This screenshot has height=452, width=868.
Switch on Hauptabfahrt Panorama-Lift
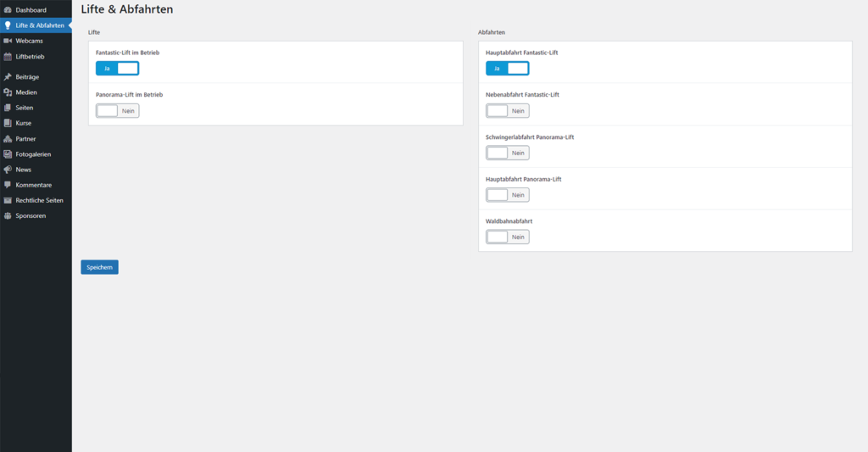[508, 195]
